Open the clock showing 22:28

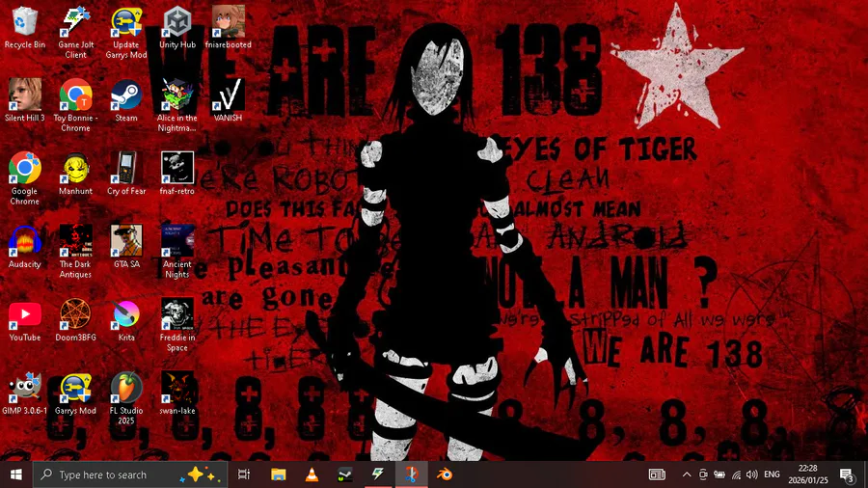(808, 474)
